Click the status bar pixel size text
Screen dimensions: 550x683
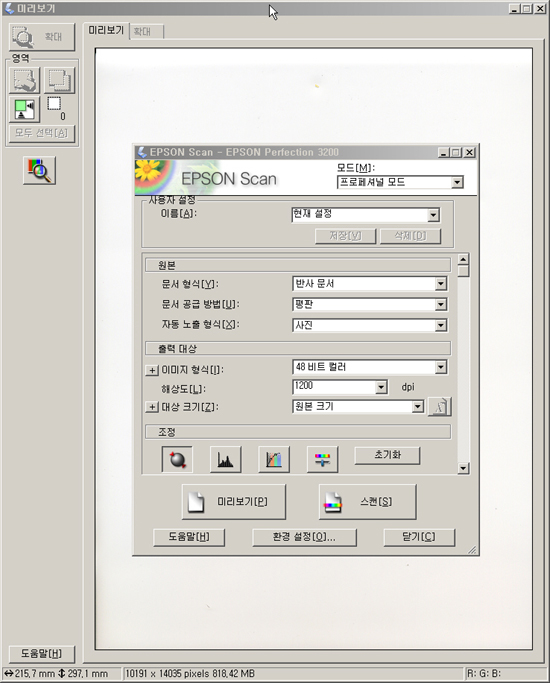(190, 673)
